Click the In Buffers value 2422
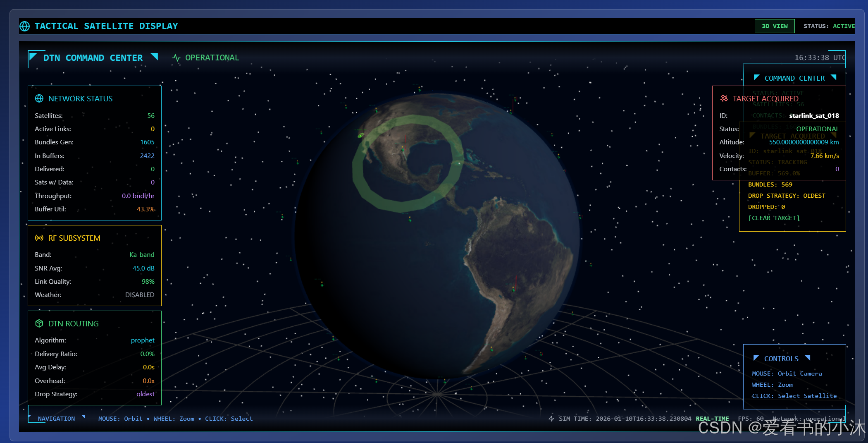Screen dimensions: 868x443 (x=147, y=156)
